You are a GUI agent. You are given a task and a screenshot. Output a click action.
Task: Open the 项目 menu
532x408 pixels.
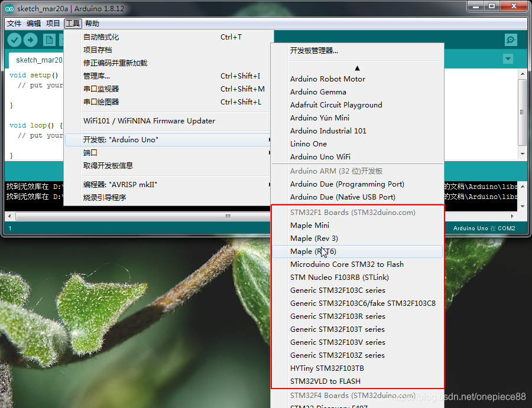tap(53, 24)
